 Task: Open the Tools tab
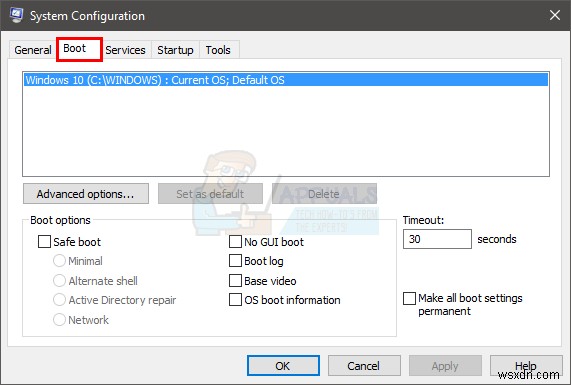pos(218,50)
